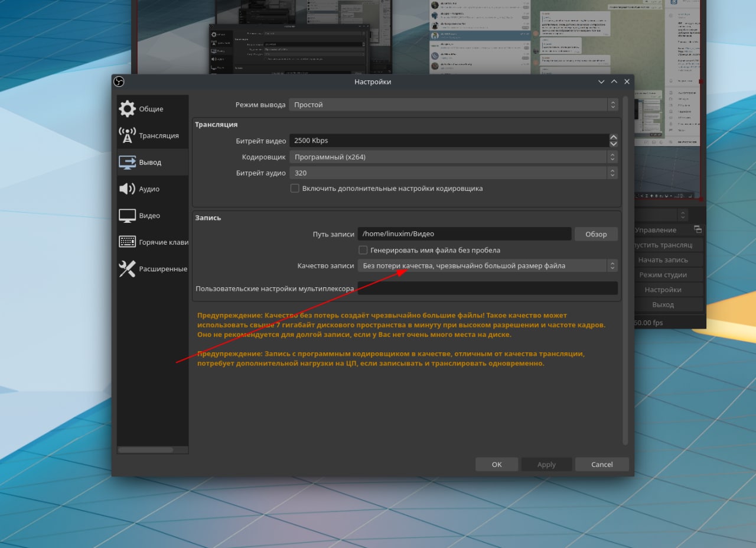Decrease video bitrate with down arrow
756x548 pixels.
pyautogui.click(x=613, y=144)
